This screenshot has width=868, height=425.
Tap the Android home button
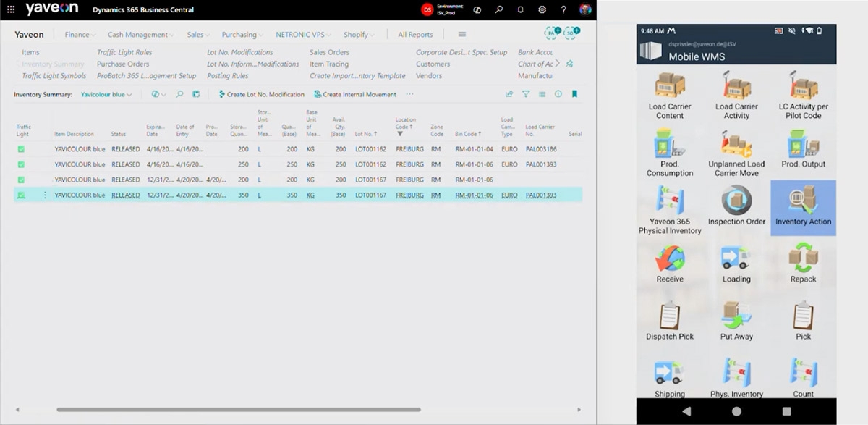pos(736,411)
